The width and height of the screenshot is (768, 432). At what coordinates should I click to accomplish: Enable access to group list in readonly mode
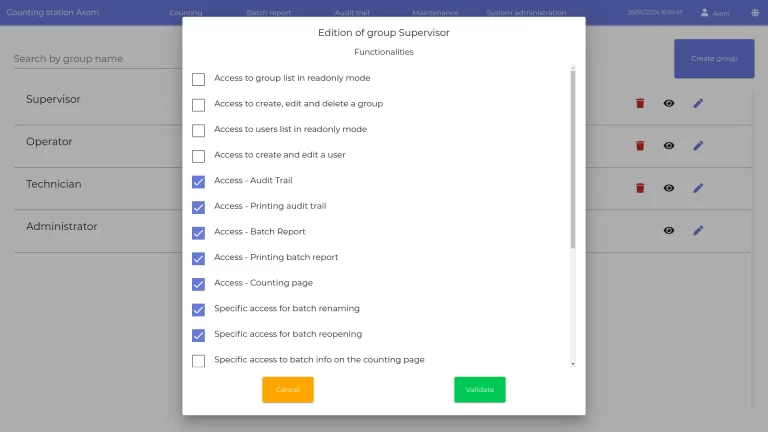(198, 79)
